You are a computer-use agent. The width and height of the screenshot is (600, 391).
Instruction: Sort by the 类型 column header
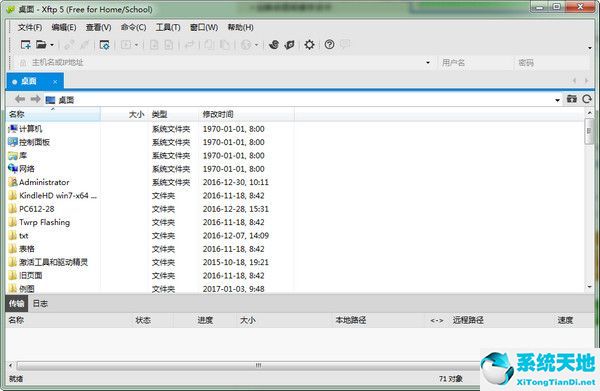(174, 114)
